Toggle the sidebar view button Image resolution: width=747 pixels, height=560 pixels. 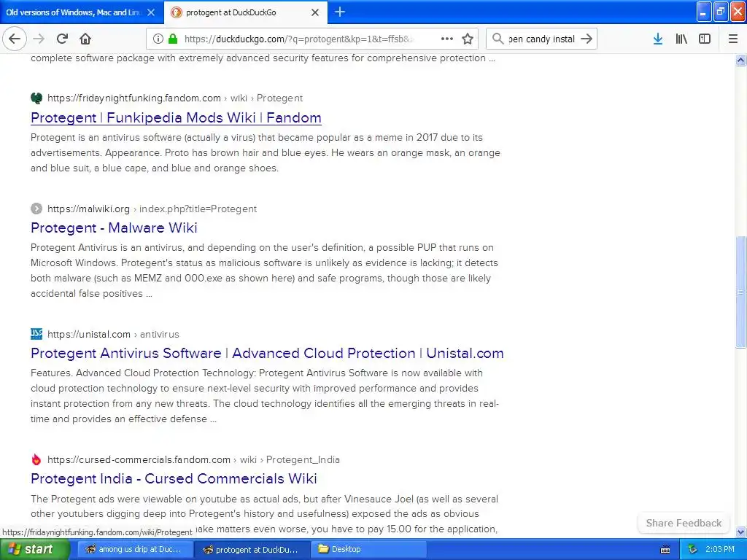705,39
